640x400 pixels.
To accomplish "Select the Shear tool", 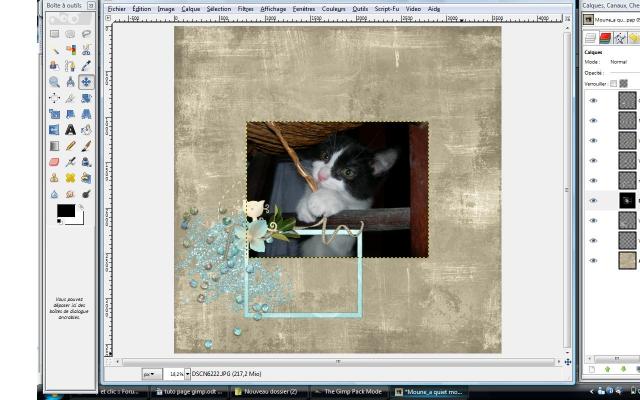I will point(70,114).
